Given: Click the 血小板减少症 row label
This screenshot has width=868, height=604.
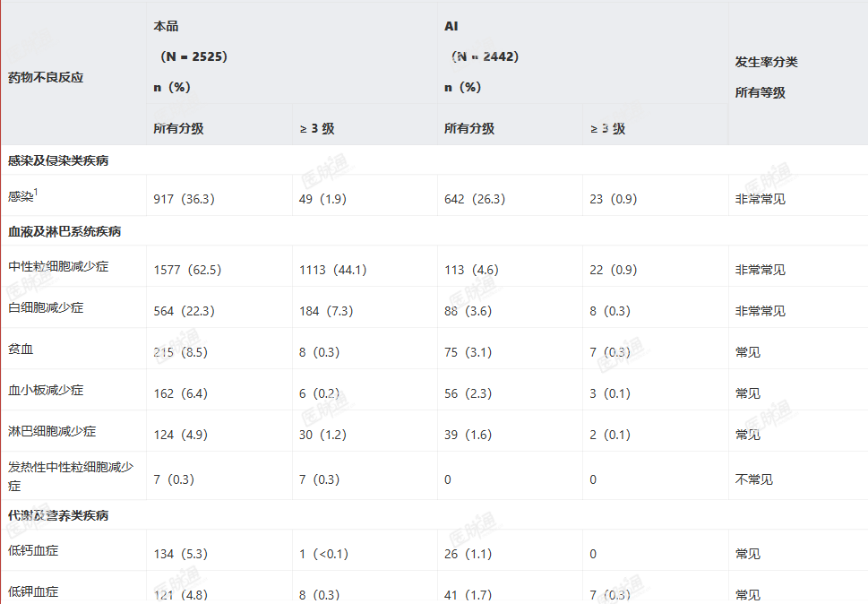Looking at the screenshot, I should click(46, 391).
